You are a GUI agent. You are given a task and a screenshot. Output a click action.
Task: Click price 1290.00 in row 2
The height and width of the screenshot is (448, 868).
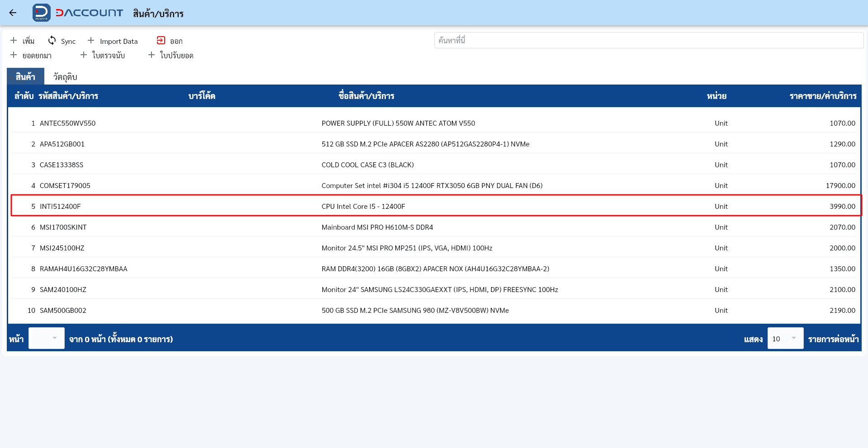pos(842,144)
